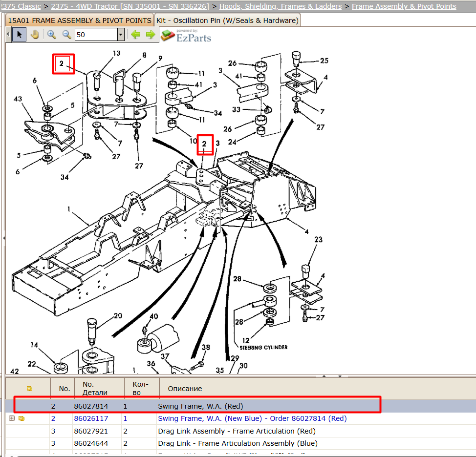Click callout 22 in the diagram
This screenshot has height=457, width=476.
(x=32, y=364)
